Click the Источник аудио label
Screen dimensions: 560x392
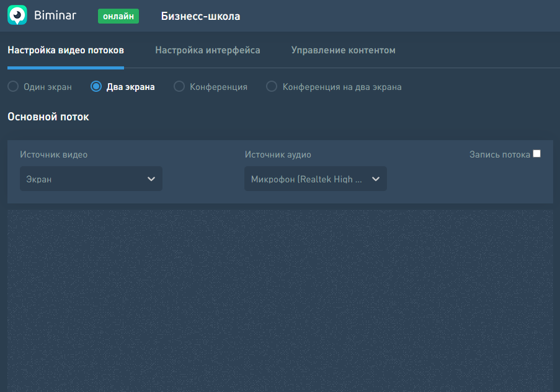278,154
